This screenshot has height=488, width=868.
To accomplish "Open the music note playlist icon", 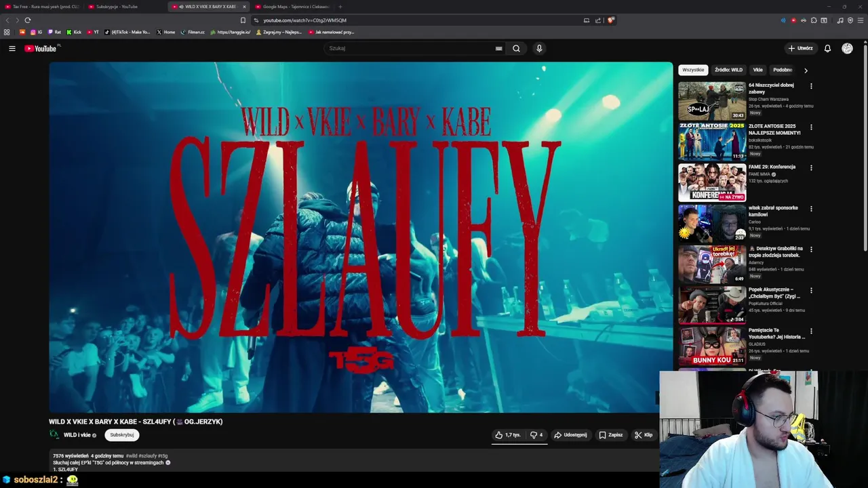I will 840,20.
